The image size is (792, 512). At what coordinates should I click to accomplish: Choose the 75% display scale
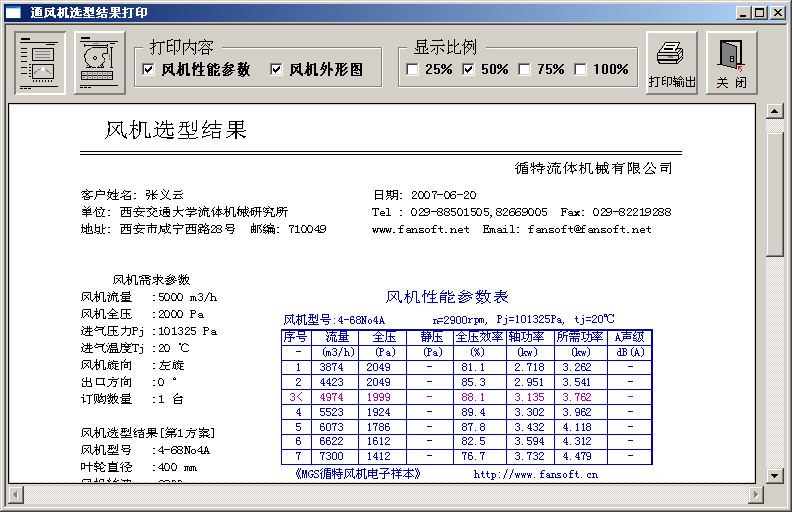tap(525, 70)
